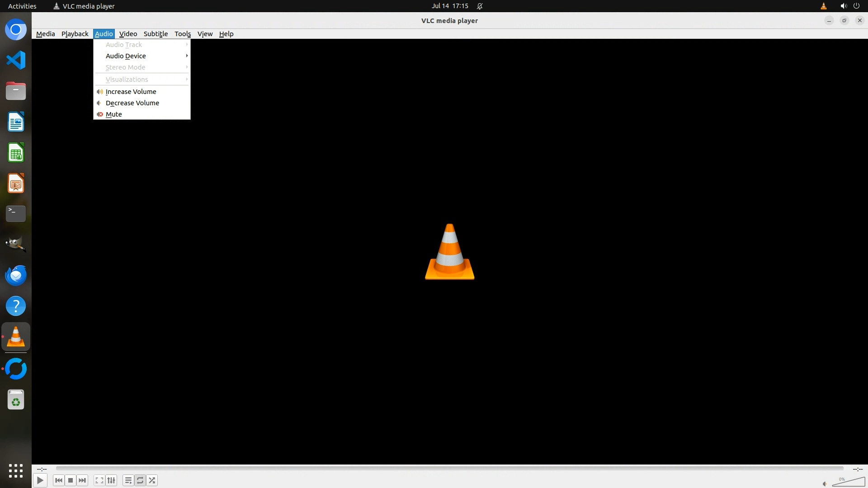Click the Stop playback button

[71, 480]
